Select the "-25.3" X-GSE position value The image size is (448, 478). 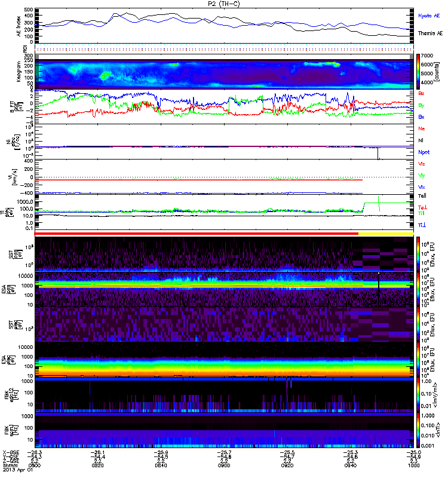351,452
